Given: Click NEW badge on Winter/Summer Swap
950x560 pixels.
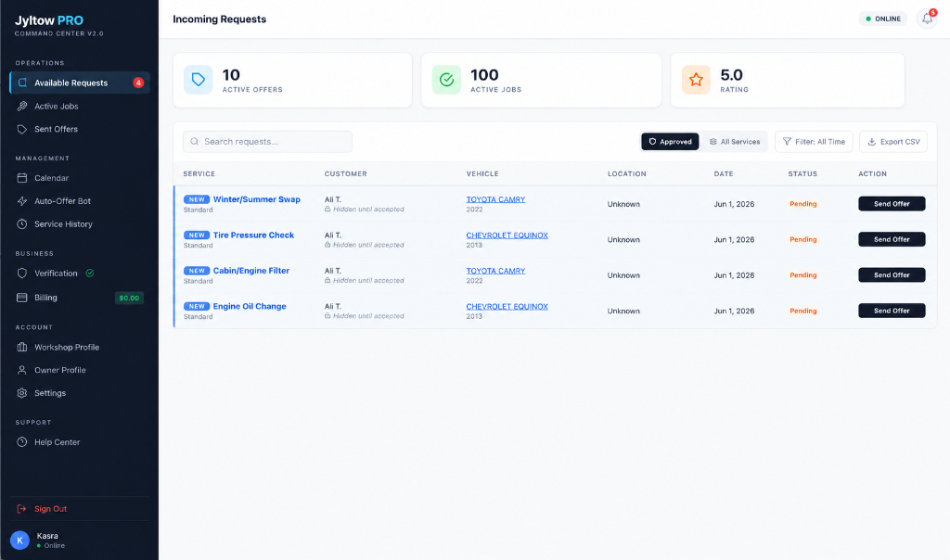Looking at the screenshot, I should [197, 199].
